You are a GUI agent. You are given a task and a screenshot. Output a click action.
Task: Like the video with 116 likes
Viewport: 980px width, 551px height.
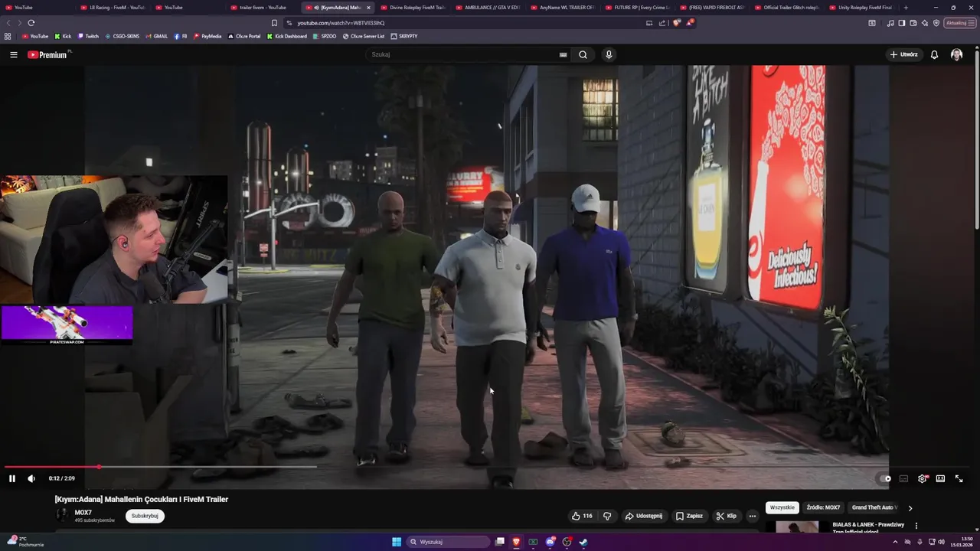(x=582, y=516)
